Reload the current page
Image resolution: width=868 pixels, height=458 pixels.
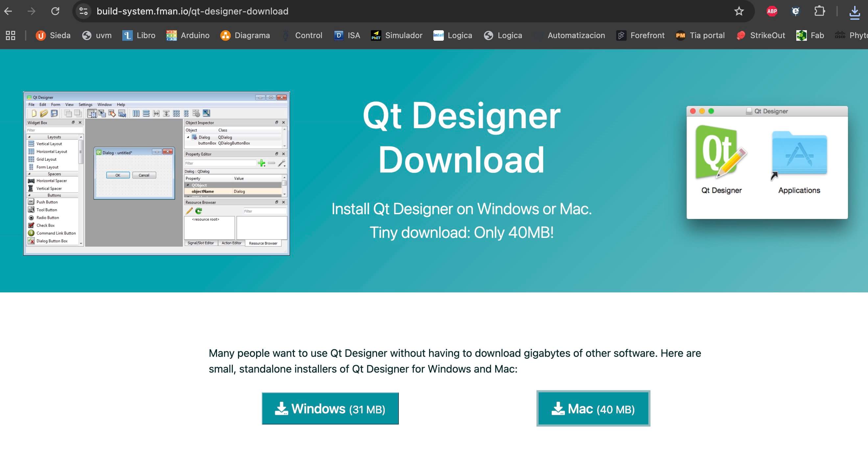click(x=55, y=11)
